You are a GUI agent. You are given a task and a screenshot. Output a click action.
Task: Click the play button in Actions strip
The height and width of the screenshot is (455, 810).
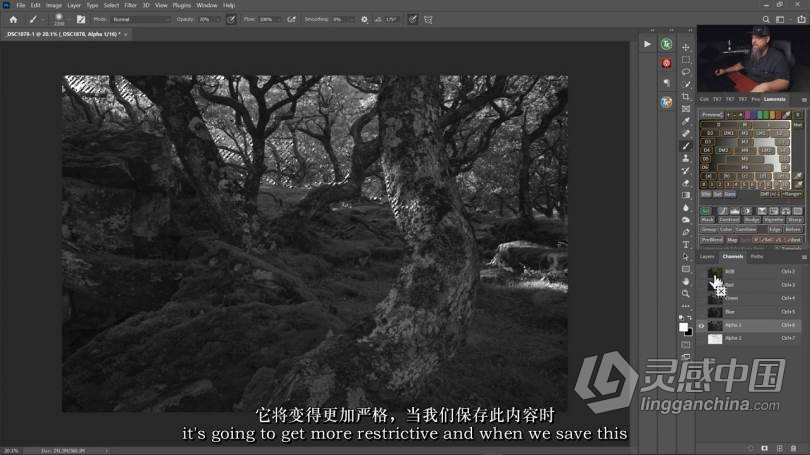(648, 44)
